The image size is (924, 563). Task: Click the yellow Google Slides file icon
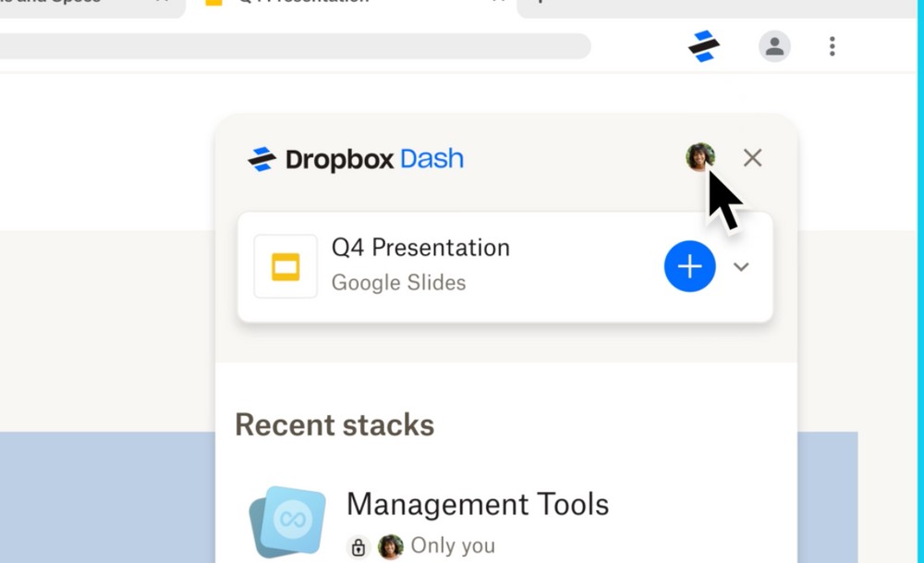(x=286, y=267)
